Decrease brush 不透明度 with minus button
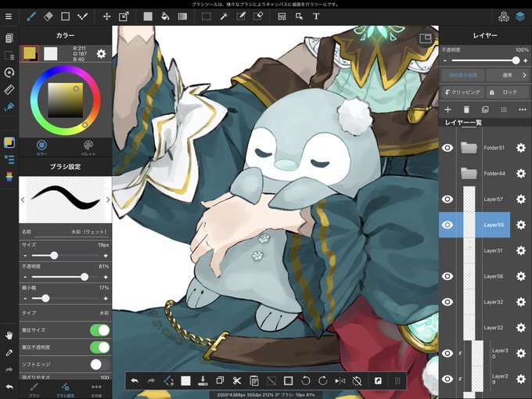 25,277
